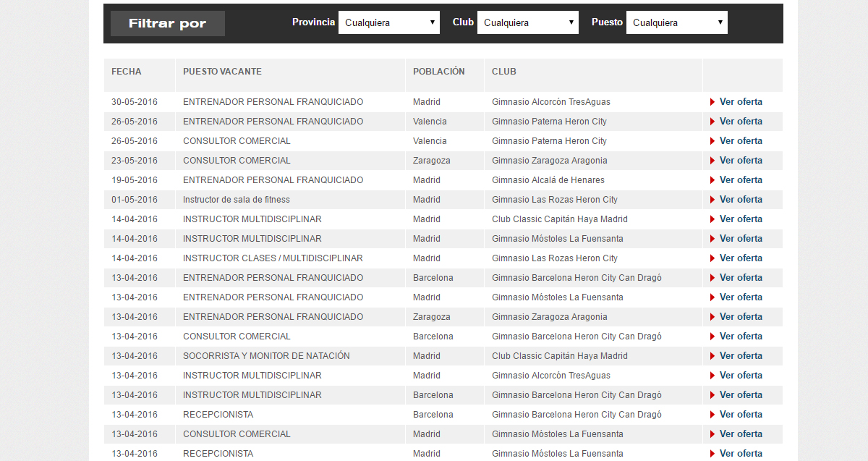Click the FECHA column header

[x=127, y=72]
